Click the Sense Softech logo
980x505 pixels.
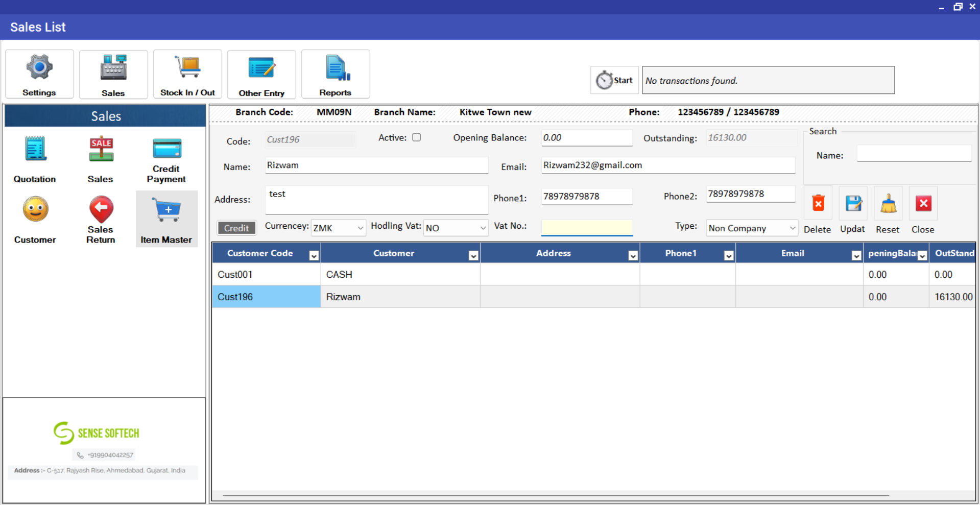click(97, 433)
